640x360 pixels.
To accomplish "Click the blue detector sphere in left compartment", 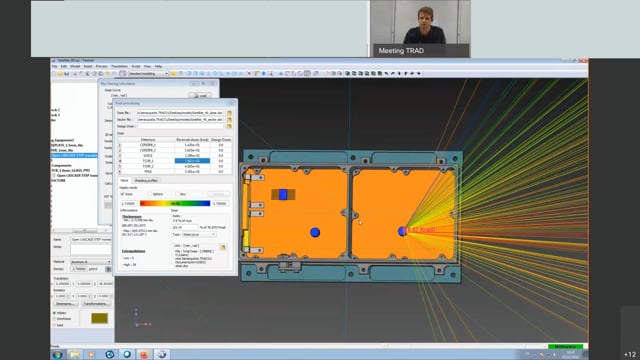I will click(x=315, y=232).
